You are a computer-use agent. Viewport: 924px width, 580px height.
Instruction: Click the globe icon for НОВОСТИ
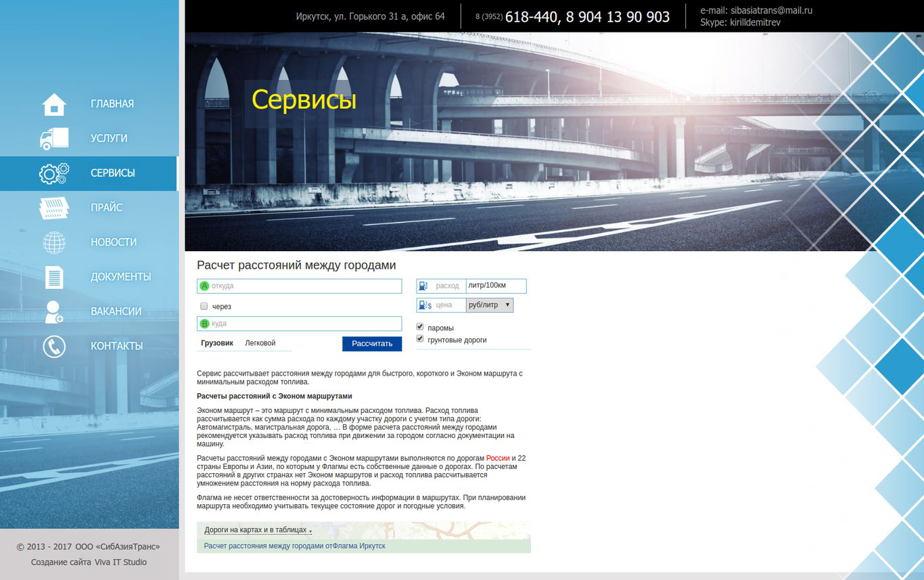coord(54,242)
